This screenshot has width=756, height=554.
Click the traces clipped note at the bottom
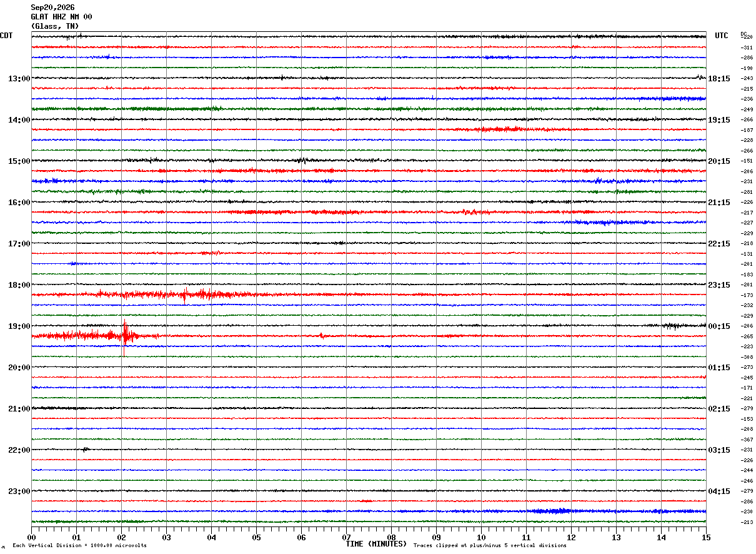[x=490, y=545]
